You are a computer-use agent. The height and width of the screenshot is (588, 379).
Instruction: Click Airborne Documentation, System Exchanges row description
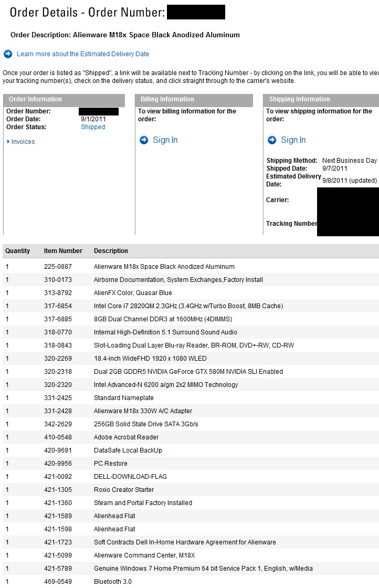pos(178,280)
